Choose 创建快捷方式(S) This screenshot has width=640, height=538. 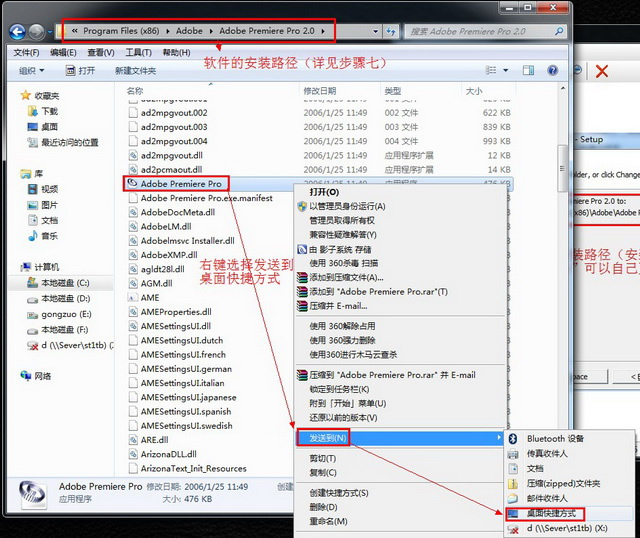[x=339, y=493]
